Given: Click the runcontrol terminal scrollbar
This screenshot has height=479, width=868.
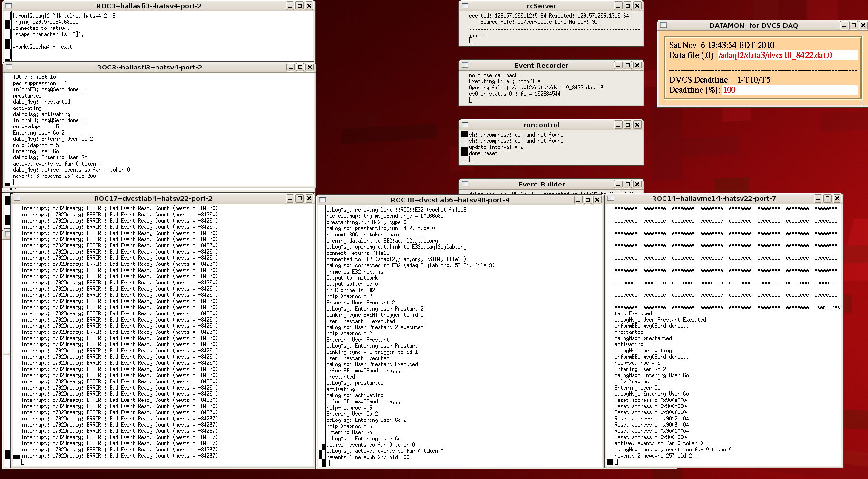Looking at the screenshot, I should pyautogui.click(x=465, y=147).
